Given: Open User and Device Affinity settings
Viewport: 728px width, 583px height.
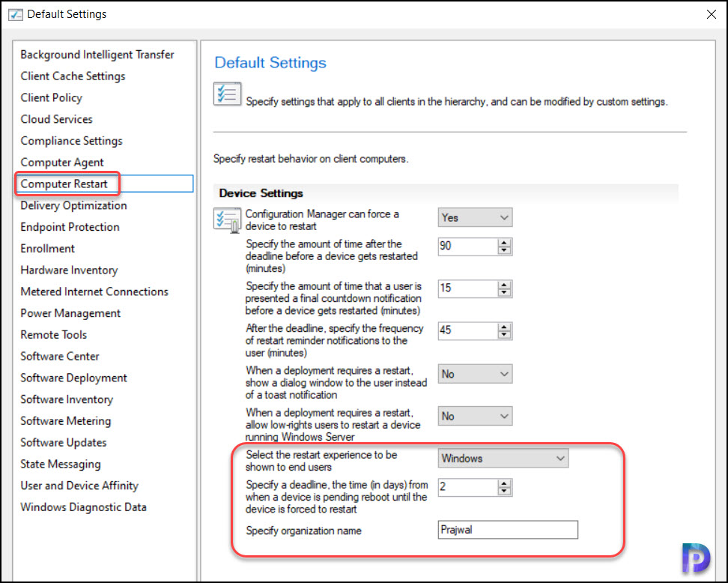Looking at the screenshot, I should coord(79,486).
